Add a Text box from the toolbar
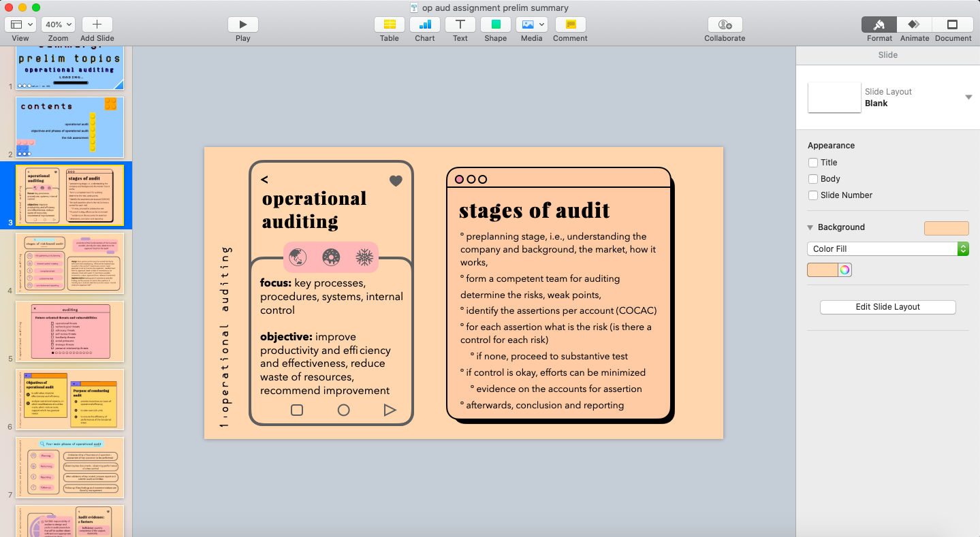This screenshot has height=537, width=980. click(x=460, y=25)
